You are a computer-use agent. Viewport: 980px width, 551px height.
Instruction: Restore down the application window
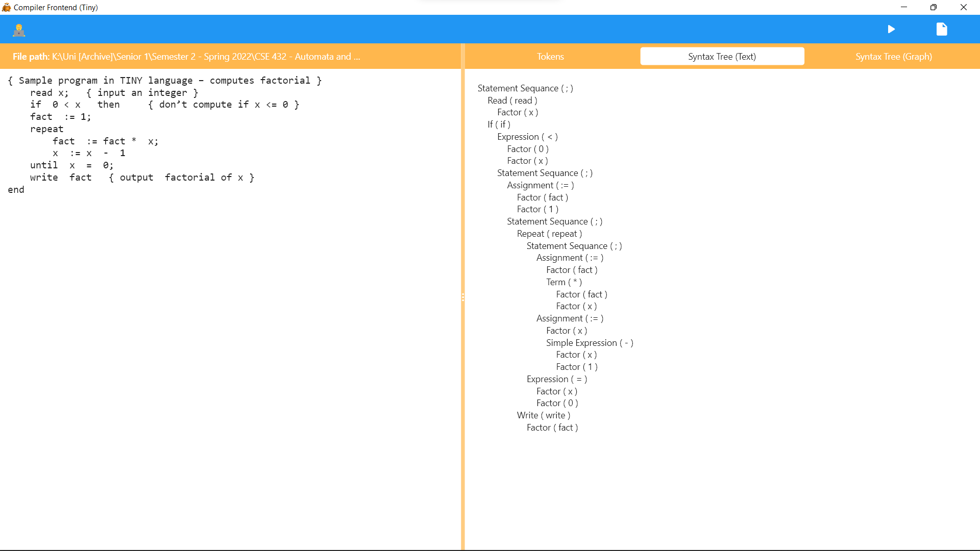[933, 7]
